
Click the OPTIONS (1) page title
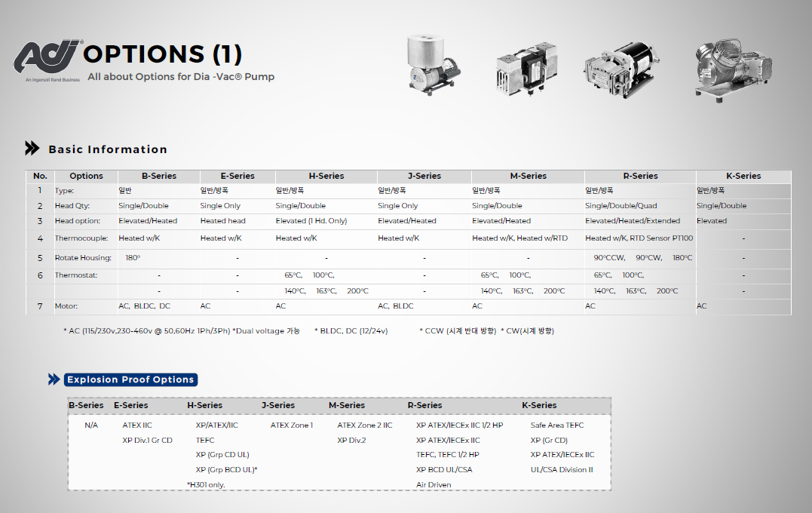click(x=163, y=54)
